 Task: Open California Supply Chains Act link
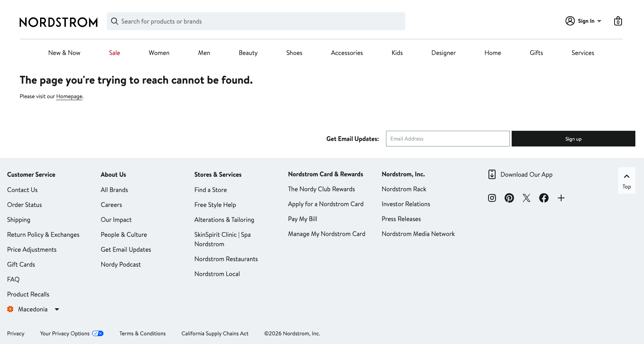[x=215, y=333]
